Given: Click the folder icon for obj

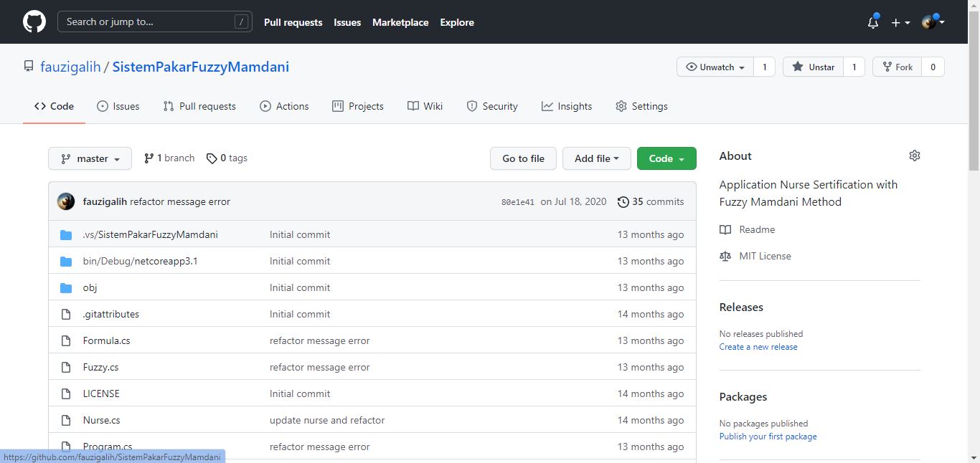Looking at the screenshot, I should pyautogui.click(x=66, y=287).
